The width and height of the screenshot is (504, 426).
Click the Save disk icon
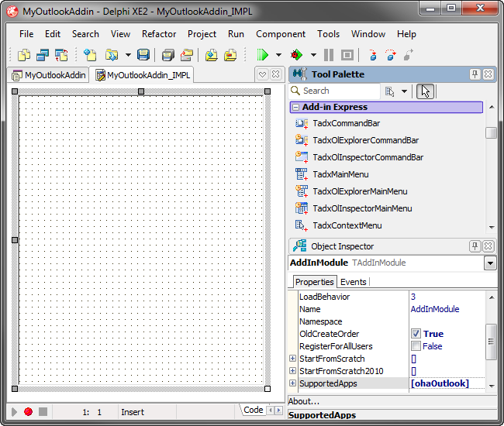pyautogui.click(x=143, y=55)
